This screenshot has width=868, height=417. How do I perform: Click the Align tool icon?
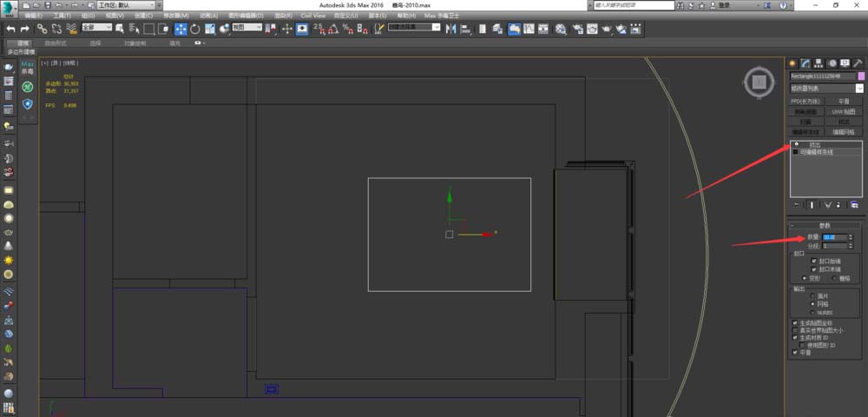466,29
